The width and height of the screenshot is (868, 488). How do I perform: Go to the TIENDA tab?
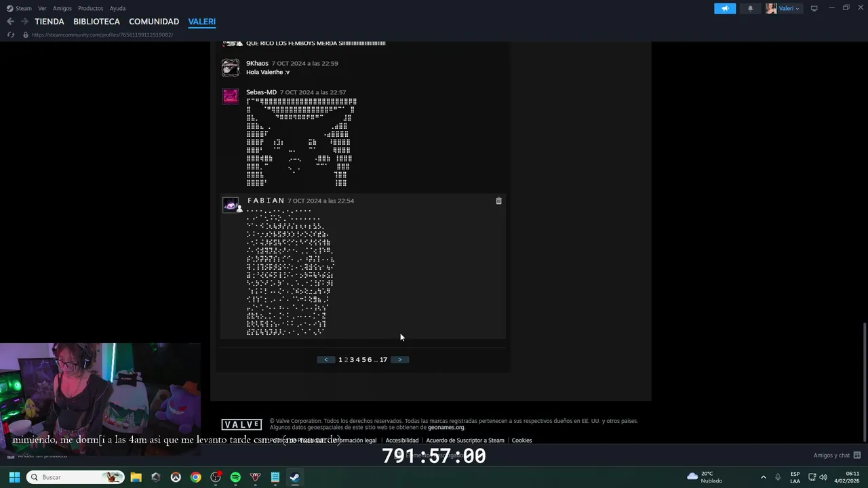(x=50, y=22)
